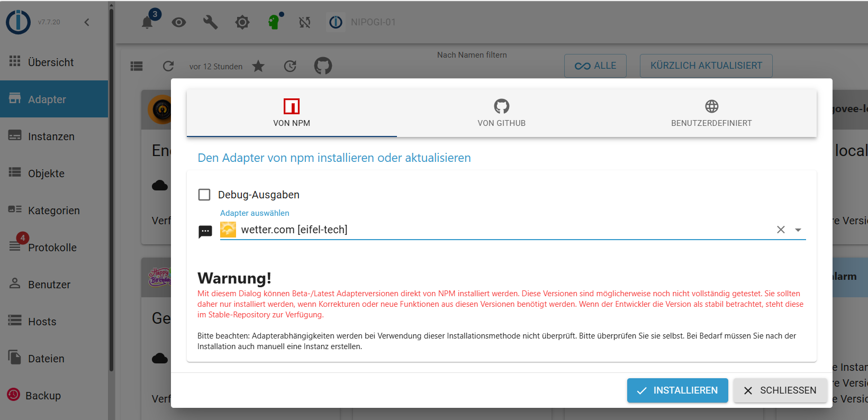Open Hosts in the sidebar
The height and width of the screenshot is (420, 868).
coord(54,321)
